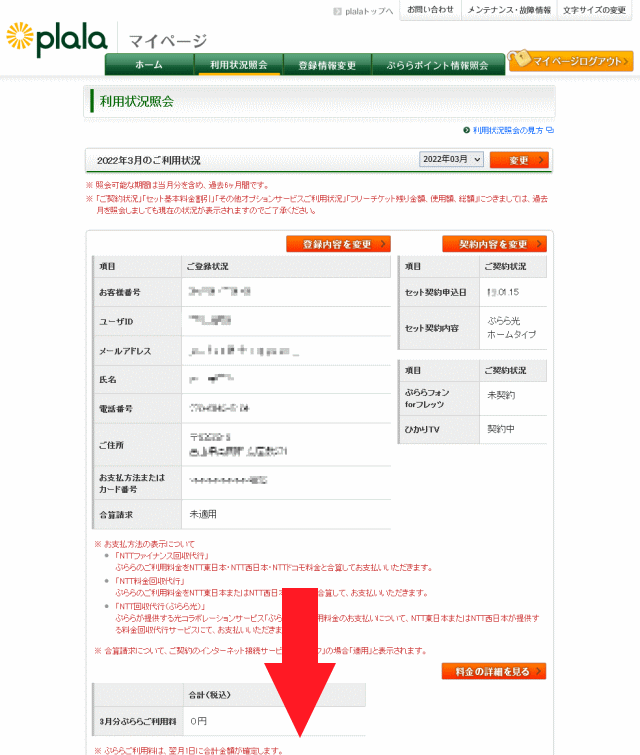Click the external window icon after 利用状況照会の見方
The width and height of the screenshot is (640, 755).
549,130
